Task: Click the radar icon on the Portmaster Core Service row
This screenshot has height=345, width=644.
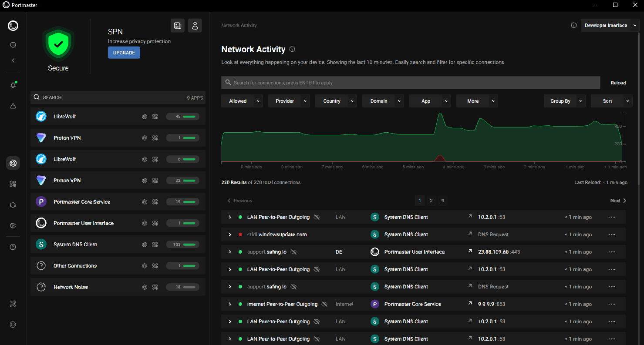Action: click(x=145, y=202)
